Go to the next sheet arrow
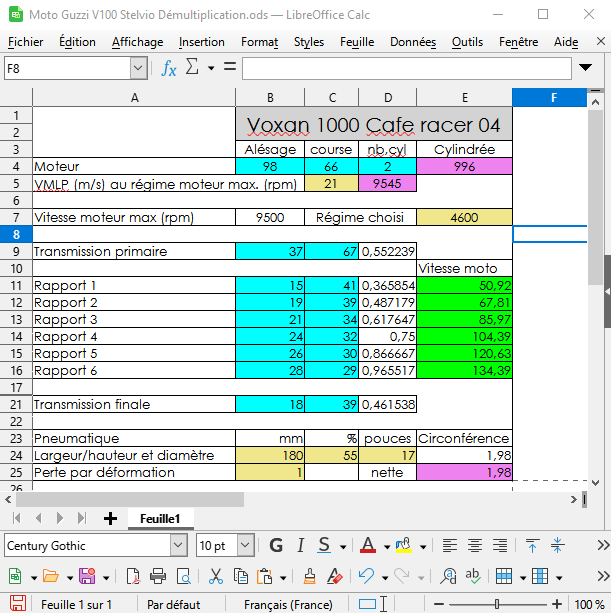This screenshot has height=613, width=611. coord(60,518)
